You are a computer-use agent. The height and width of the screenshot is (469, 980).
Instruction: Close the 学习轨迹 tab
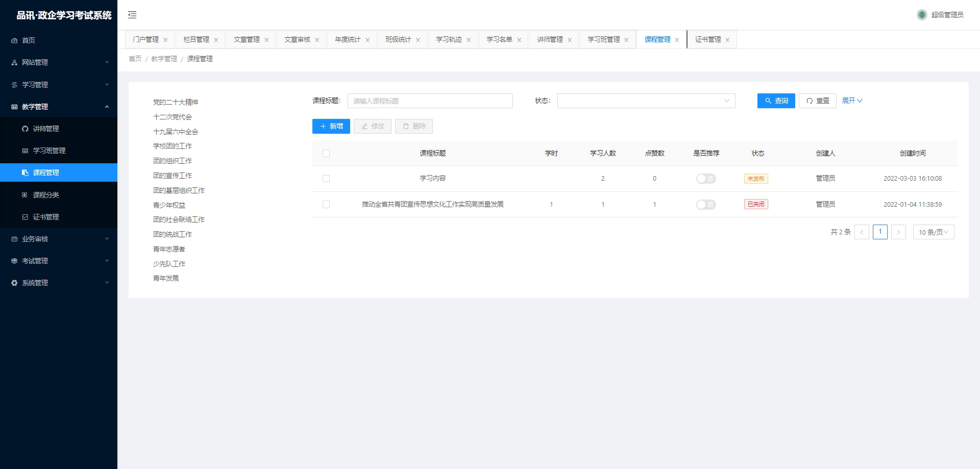tap(469, 40)
